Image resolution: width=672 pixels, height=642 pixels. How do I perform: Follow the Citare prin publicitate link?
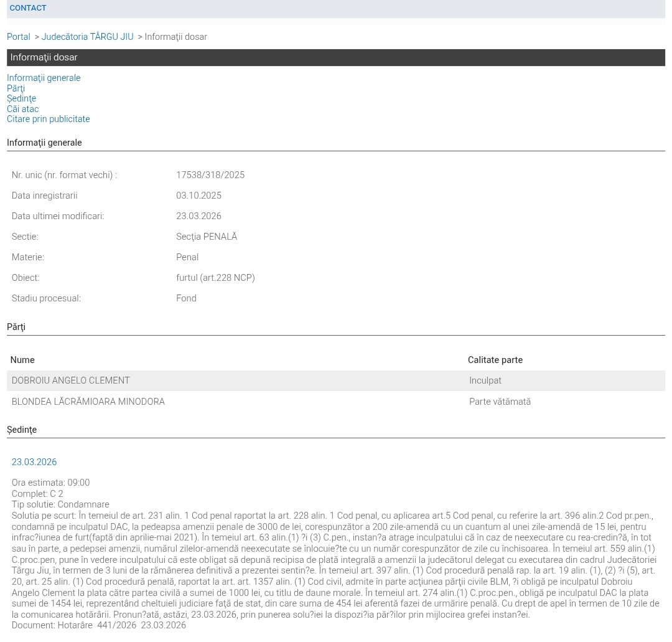49,119
